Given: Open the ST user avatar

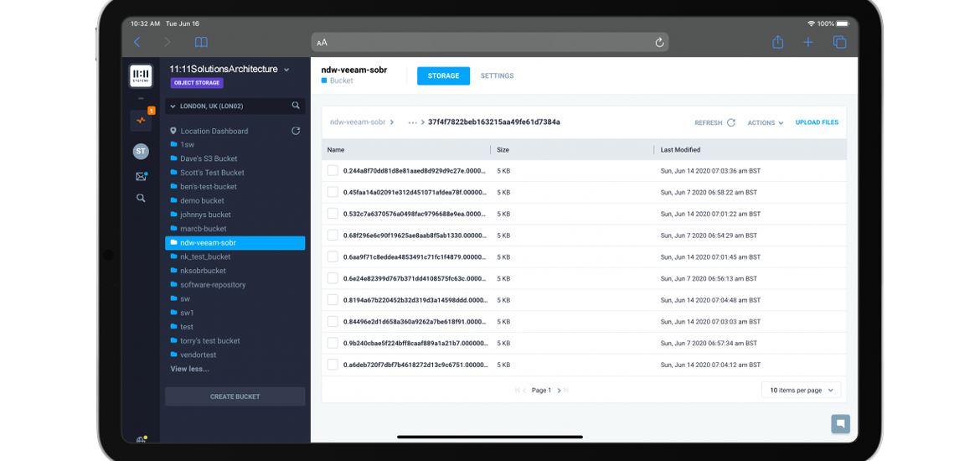Looking at the screenshot, I should coord(141,151).
